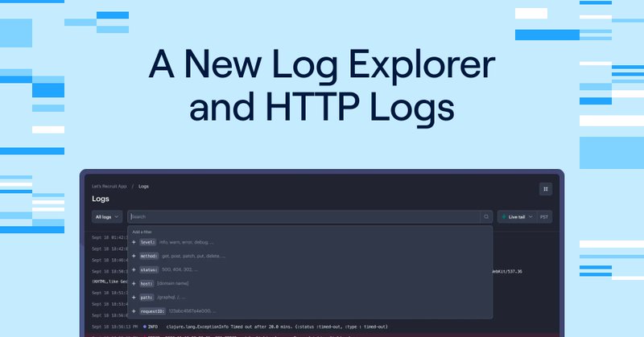Viewport: 644px width, 337px height.
Task: Click the fullscreen expand icon in Logs header
Action: [546, 189]
